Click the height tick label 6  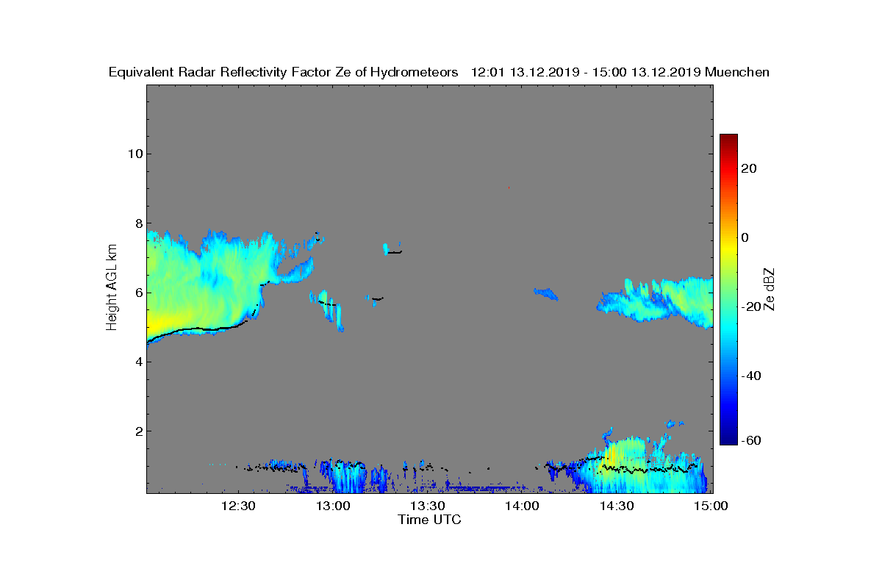click(137, 293)
